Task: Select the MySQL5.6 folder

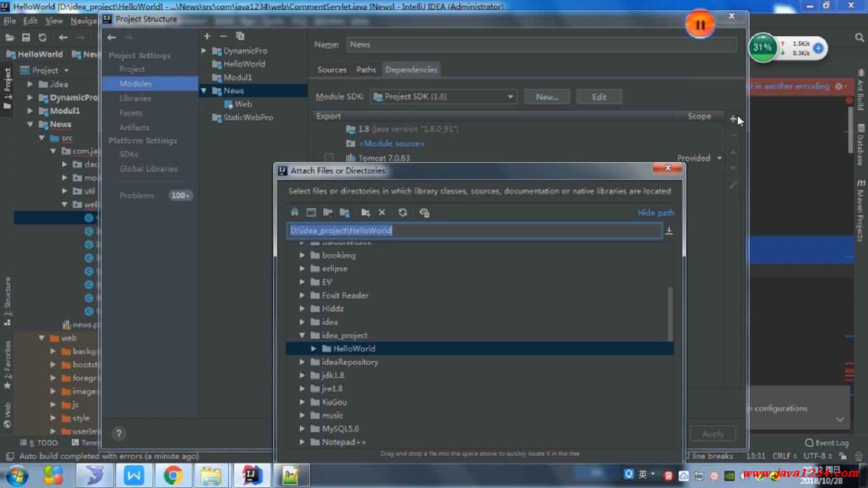Action: point(340,429)
